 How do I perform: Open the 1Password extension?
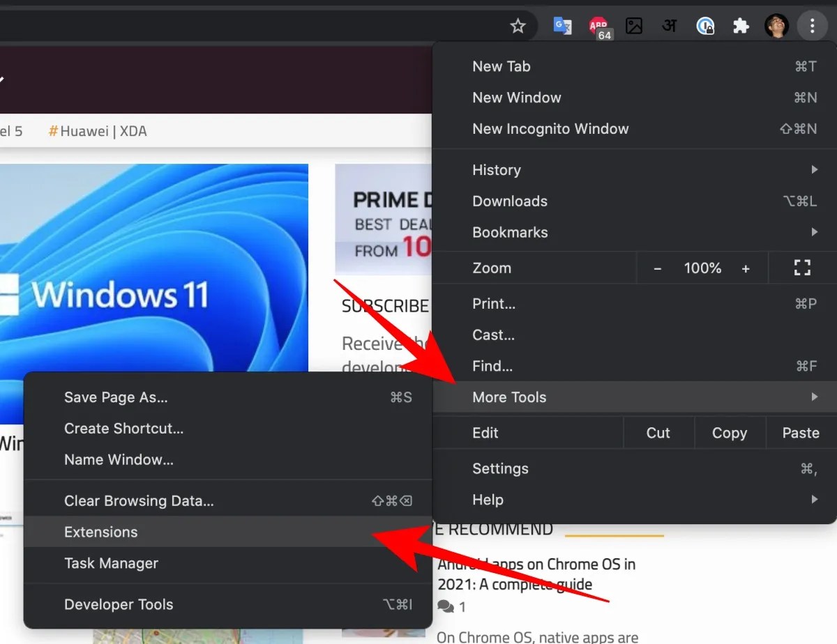click(x=705, y=26)
